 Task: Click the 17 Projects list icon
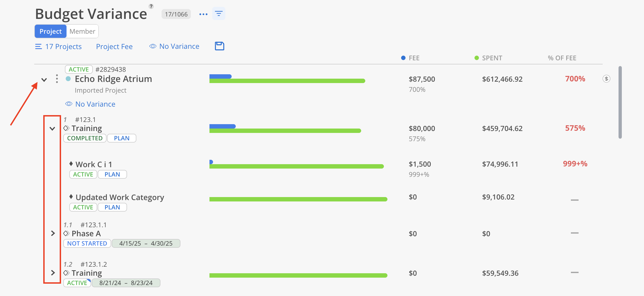tap(38, 47)
